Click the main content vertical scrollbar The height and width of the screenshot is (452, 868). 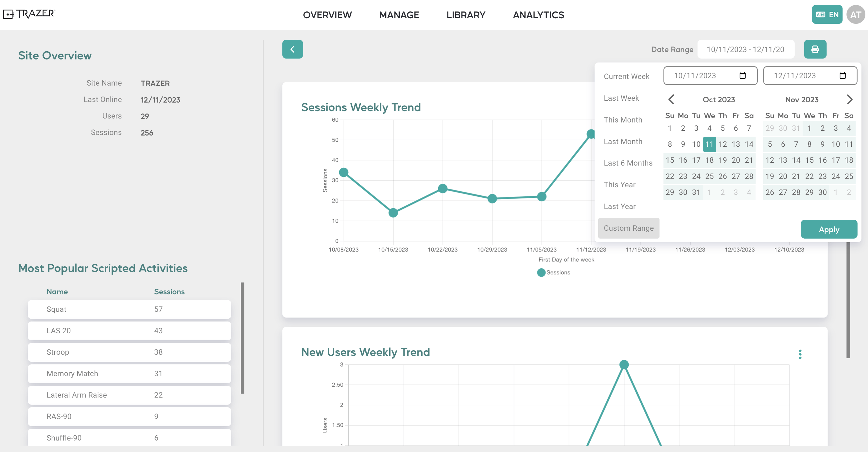848,300
